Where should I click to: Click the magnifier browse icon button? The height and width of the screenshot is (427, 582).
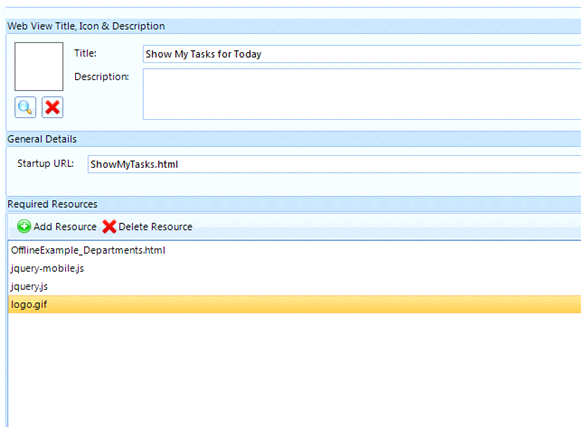point(25,107)
